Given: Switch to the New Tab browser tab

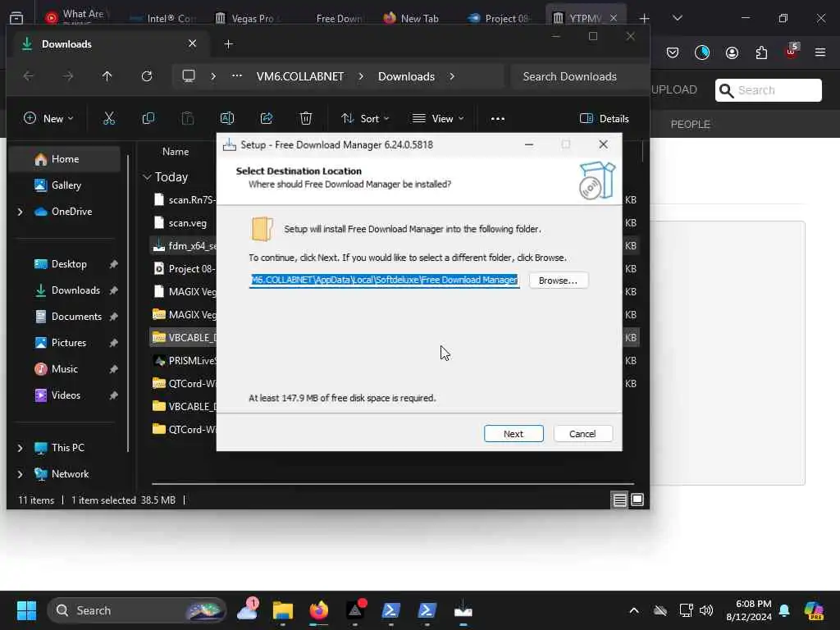Looking at the screenshot, I should pos(412,18).
